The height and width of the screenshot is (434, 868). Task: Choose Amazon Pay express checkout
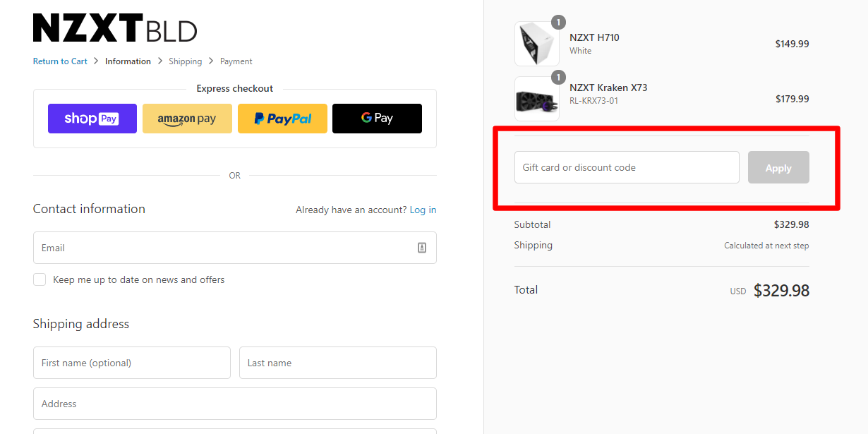coord(187,119)
